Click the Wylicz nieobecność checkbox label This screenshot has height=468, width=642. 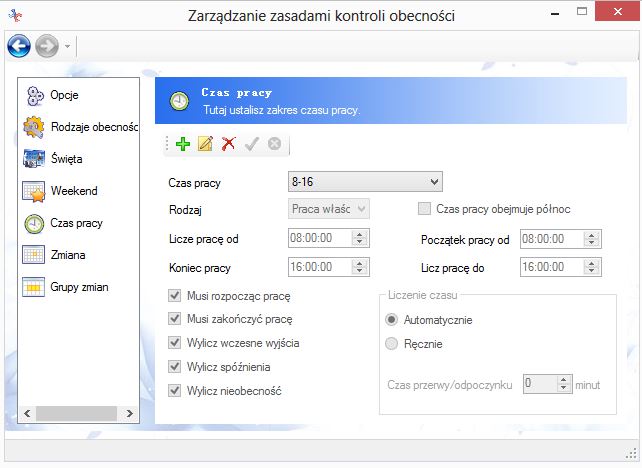tap(234, 390)
